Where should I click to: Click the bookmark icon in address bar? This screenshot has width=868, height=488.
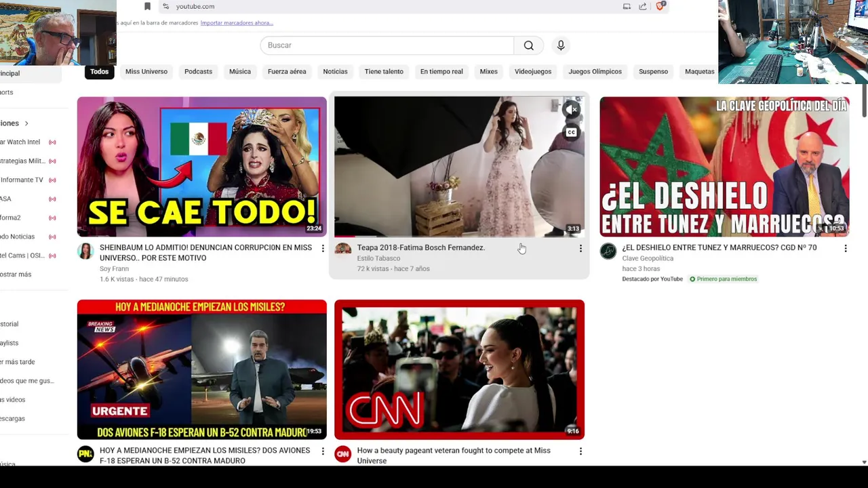[x=147, y=6]
